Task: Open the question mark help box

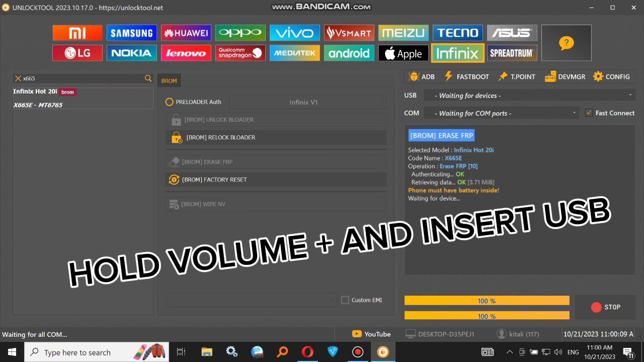Action: pos(567,43)
